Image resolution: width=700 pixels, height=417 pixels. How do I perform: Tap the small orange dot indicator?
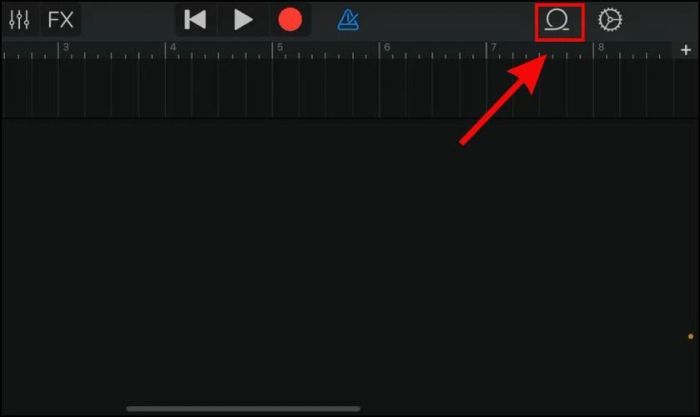click(691, 336)
